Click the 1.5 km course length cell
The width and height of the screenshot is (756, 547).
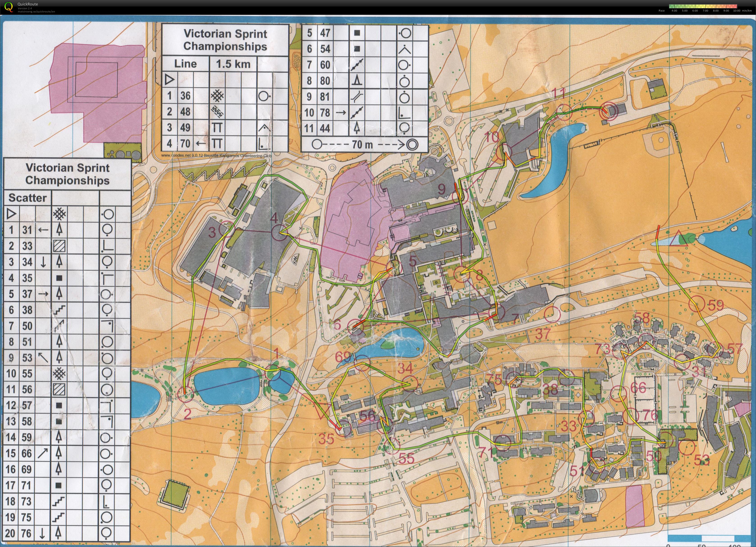pyautogui.click(x=233, y=64)
